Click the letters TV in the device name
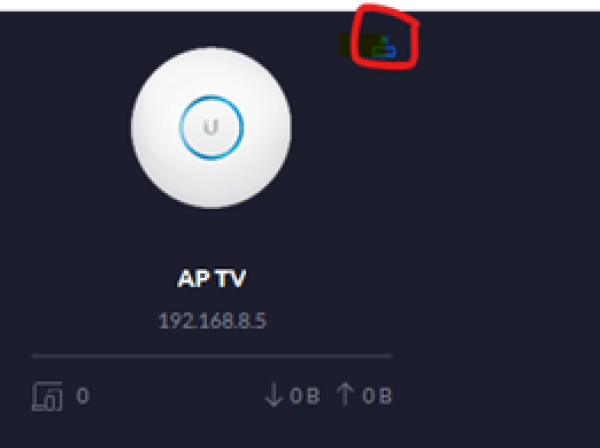The image size is (600, 448). 230,279
